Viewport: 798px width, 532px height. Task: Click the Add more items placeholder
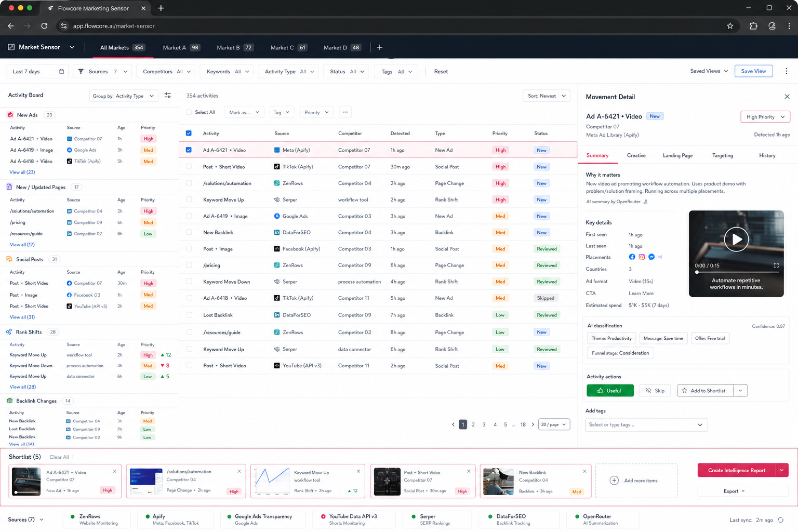click(x=636, y=481)
